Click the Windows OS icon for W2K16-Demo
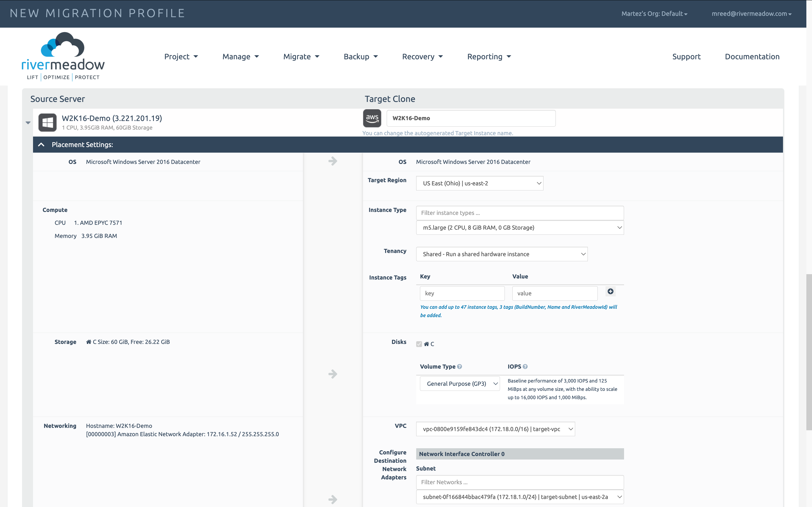The image size is (812, 507). click(x=47, y=122)
